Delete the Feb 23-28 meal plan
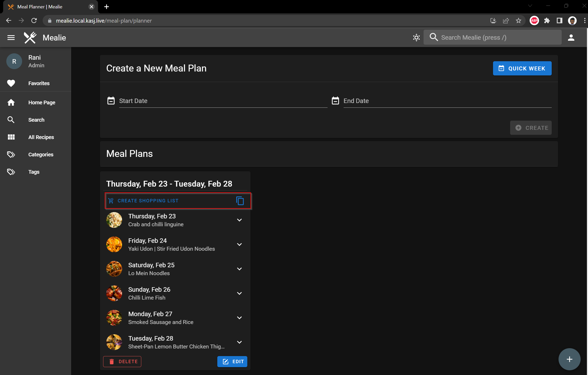The height and width of the screenshot is (375, 588). point(122,362)
